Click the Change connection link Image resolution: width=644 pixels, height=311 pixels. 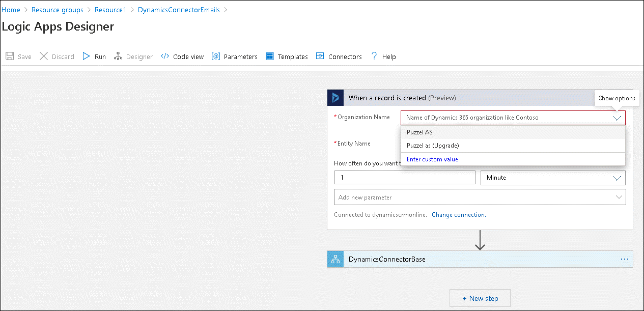[x=458, y=215]
